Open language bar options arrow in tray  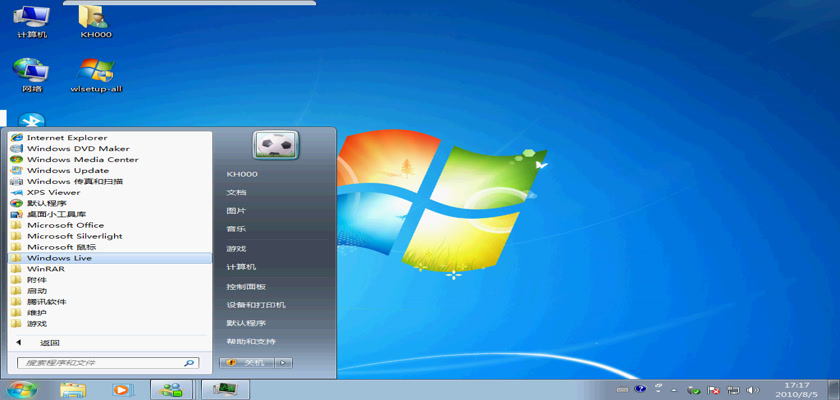coord(659,389)
